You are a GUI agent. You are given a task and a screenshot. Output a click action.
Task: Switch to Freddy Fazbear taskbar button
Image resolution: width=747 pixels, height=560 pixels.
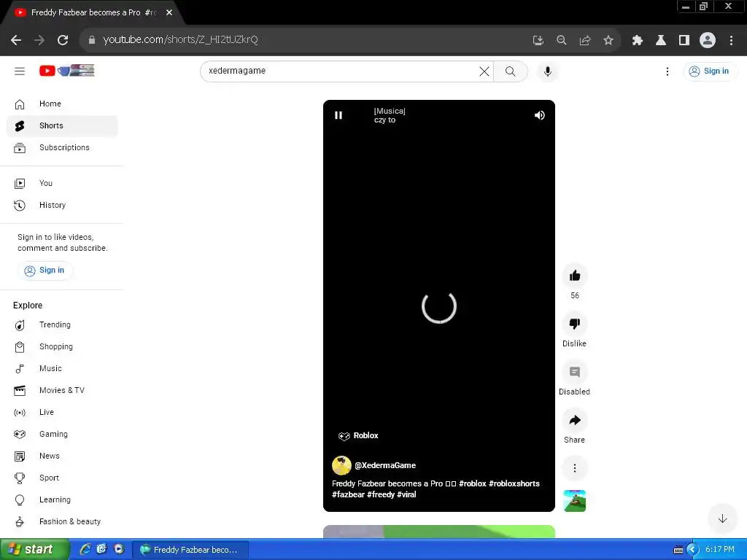pos(190,550)
